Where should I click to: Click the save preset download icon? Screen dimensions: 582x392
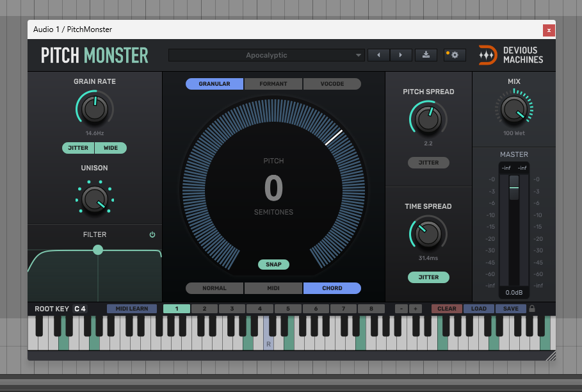click(426, 55)
